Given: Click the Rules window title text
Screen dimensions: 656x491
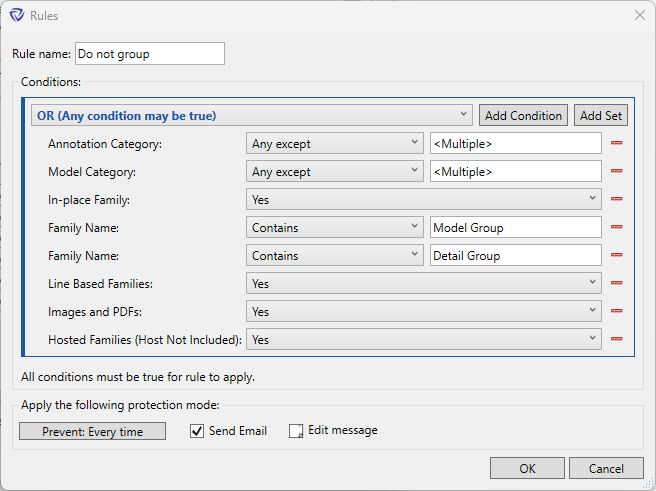Looking at the screenshot, I should 44,16.
